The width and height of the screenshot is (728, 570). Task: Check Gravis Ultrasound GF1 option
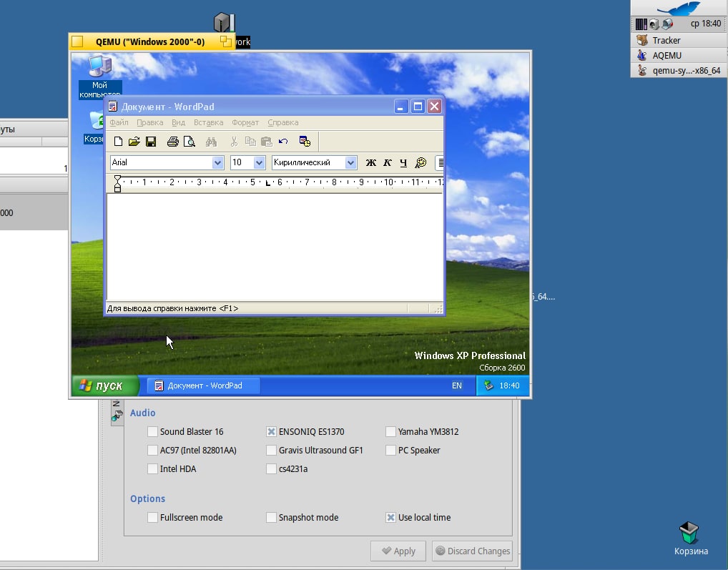point(271,451)
